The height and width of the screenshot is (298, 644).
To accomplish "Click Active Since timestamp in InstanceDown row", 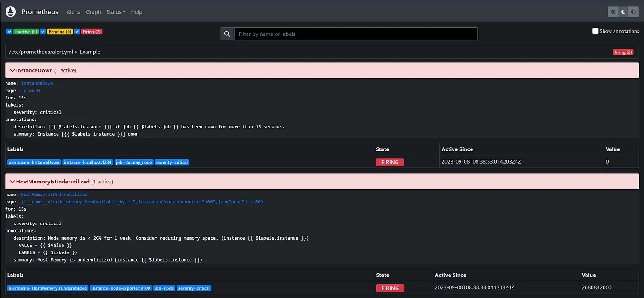I will 481,162.
